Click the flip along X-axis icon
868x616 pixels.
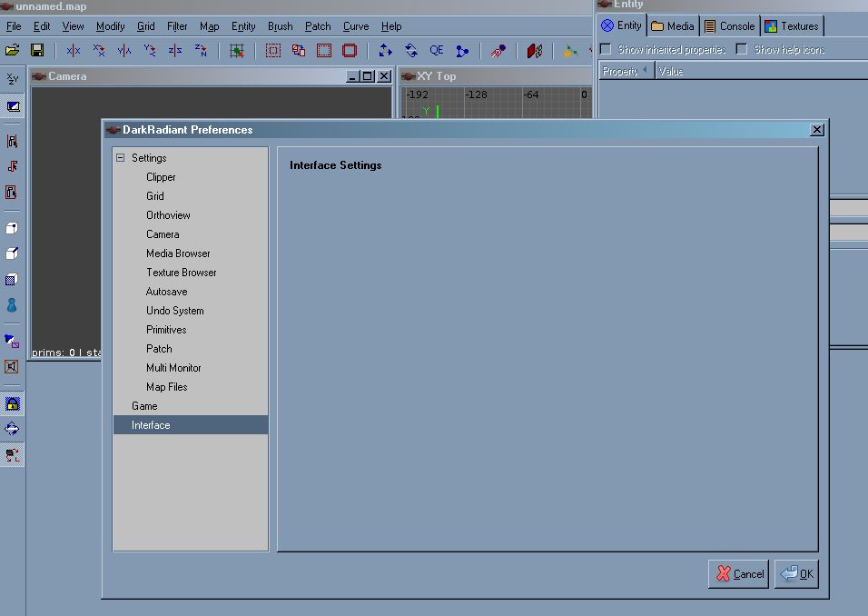coord(74,51)
